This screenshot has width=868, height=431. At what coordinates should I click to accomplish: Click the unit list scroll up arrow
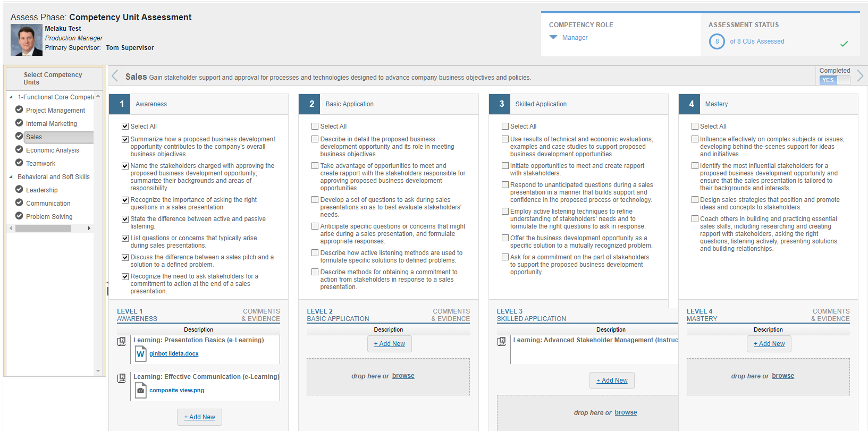[x=98, y=96]
